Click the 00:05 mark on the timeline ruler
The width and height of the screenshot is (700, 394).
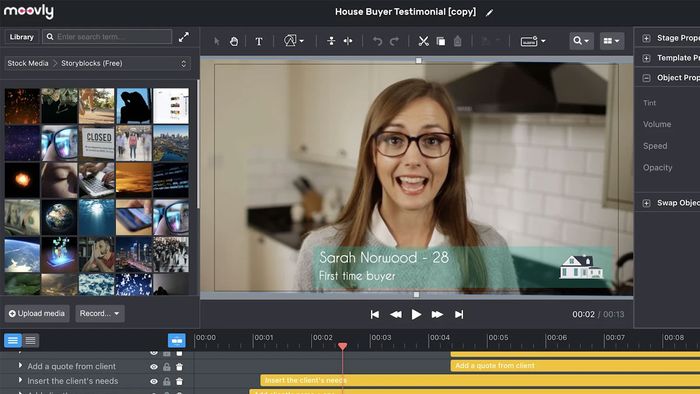(x=498, y=338)
